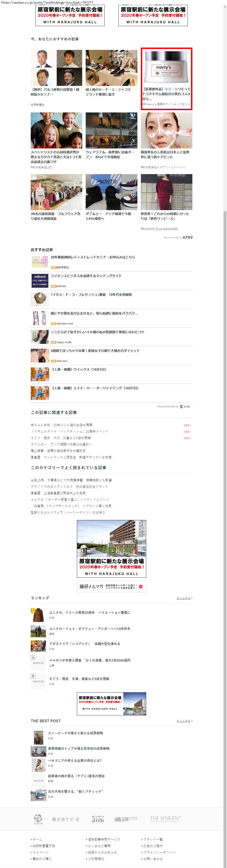Open 腸にヤセ菌を忍び込ませると ad link
227x868 pixels.
point(94,313)
